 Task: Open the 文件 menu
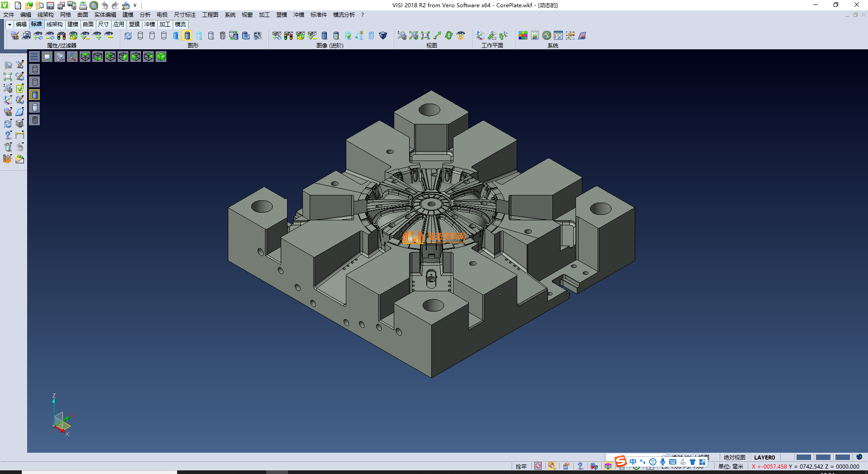(9, 15)
